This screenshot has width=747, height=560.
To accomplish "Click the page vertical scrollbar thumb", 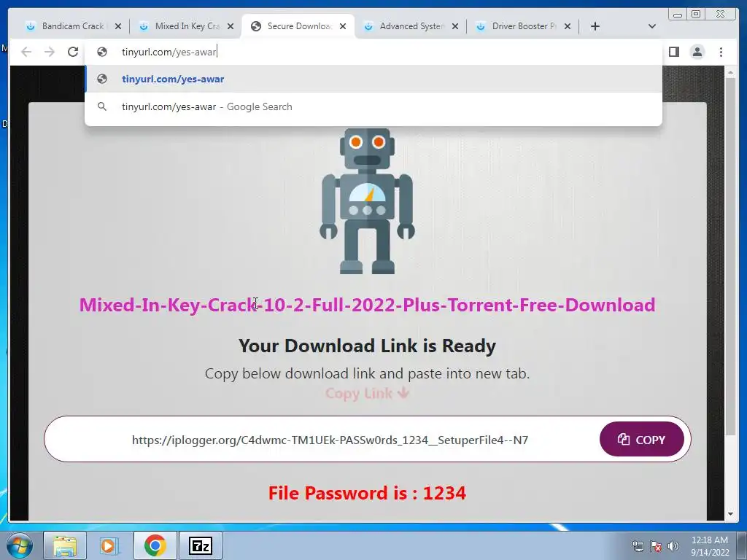I will 730,256.
